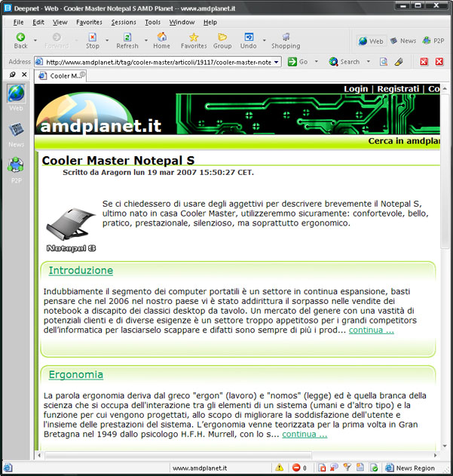The width and height of the screenshot is (453, 476).
Task: Open the Edit menu
Action: pos(38,22)
